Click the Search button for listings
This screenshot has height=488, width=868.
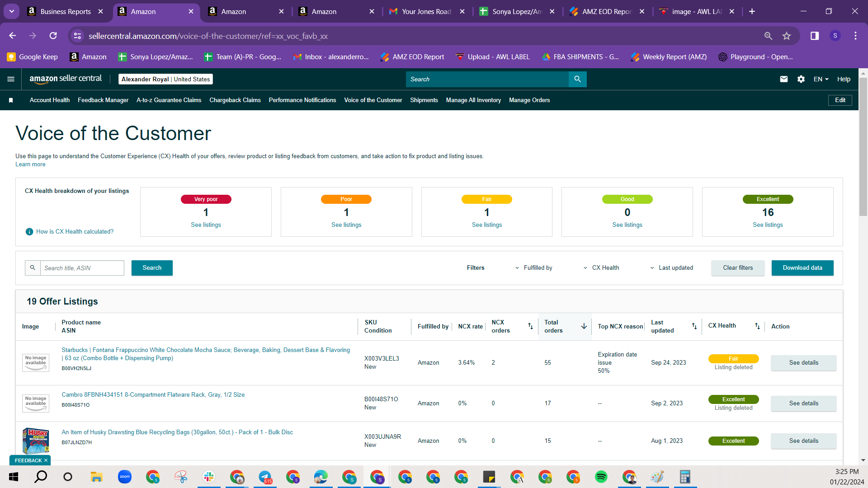(x=152, y=268)
